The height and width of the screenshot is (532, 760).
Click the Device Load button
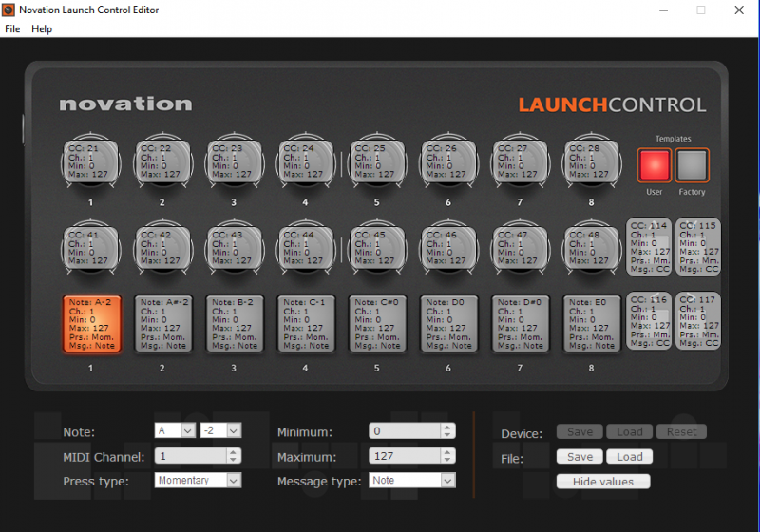click(x=630, y=431)
